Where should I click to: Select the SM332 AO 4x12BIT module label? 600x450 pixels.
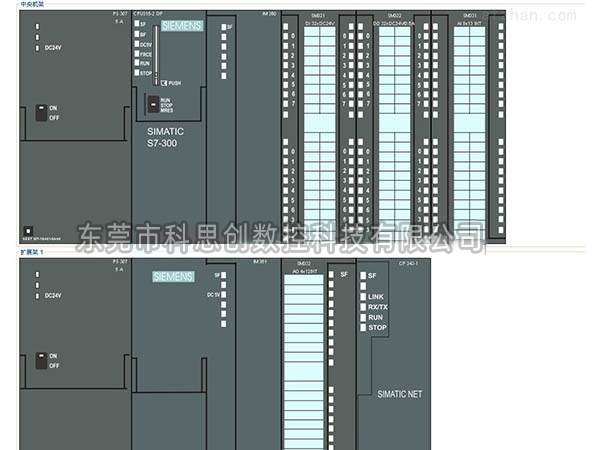click(x=305, y=268)
